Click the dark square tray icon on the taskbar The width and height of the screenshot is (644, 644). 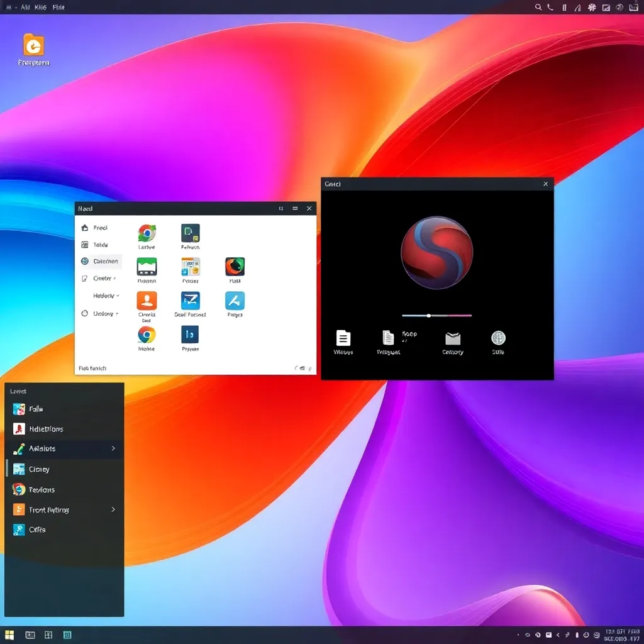pyautogui.click(x=548, y=635)
